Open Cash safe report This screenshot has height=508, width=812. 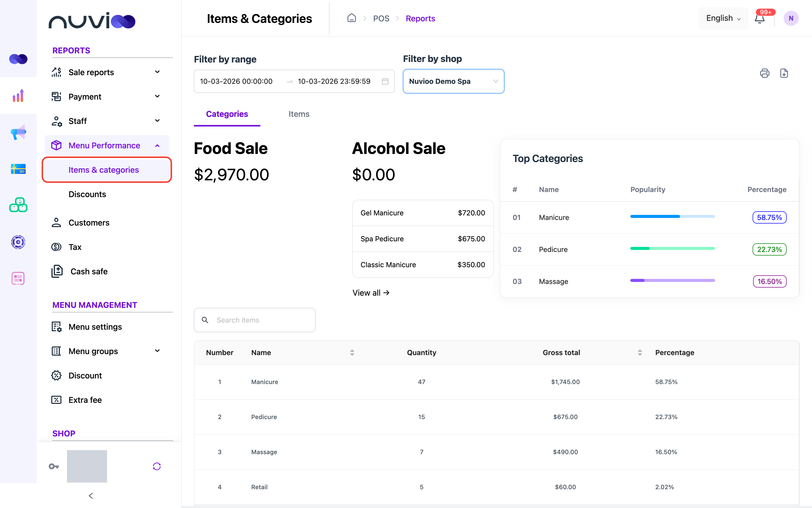point(89,272)
